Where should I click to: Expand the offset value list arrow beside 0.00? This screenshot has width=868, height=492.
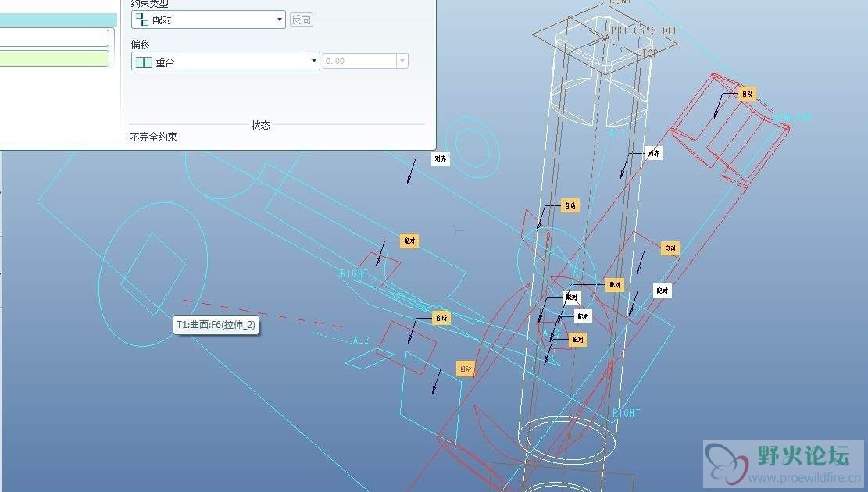tap(402, 61)
